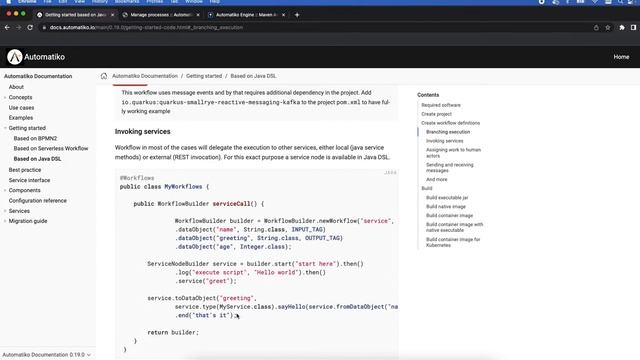640x360 pixels.
Task: Open the Bookmarks menu in the menu bar
Action: pyautogui.click(x=127, y=2)
